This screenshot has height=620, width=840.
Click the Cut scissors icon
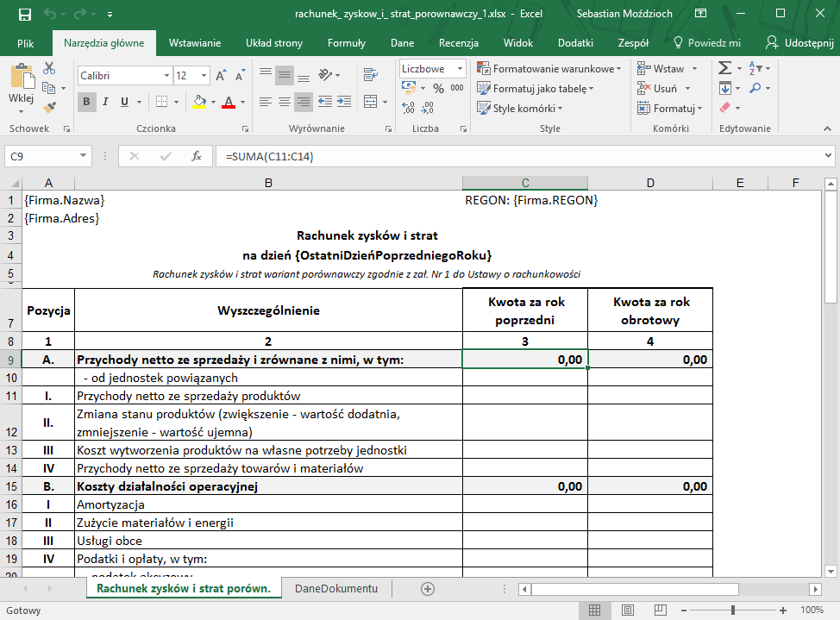[x=49, y=68]
